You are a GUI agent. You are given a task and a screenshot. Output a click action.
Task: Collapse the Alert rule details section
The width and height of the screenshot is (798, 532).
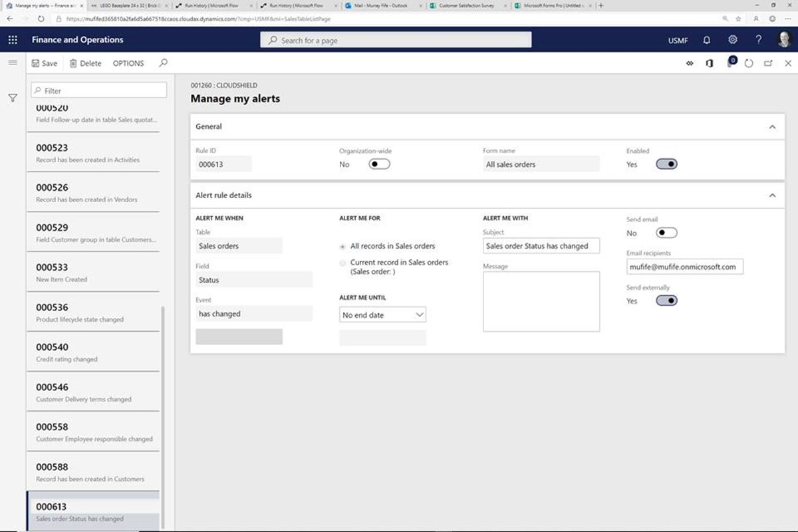click(x=771, y=196)
